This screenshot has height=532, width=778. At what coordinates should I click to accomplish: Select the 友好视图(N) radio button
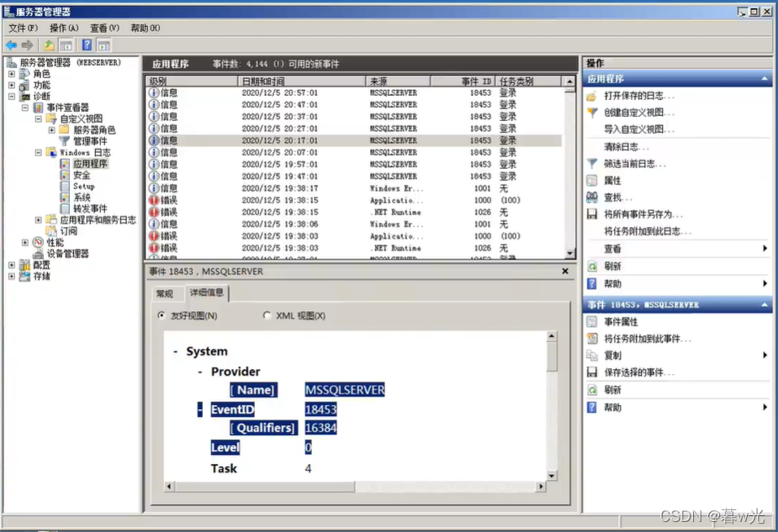pos(161,315)
